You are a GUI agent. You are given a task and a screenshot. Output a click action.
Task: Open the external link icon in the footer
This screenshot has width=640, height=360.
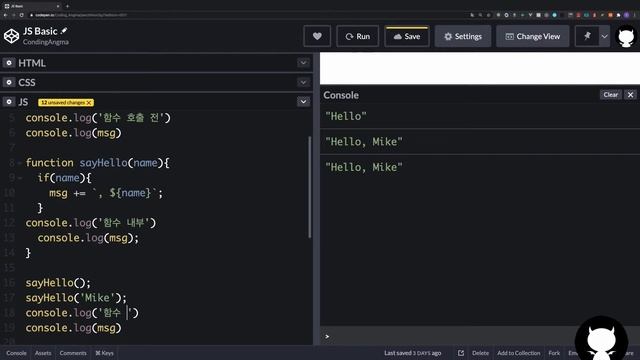click(461, 353)
